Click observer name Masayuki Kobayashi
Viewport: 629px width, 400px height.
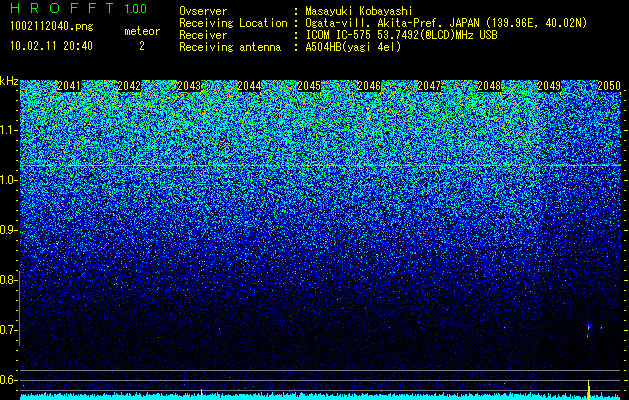coord(359,11)
